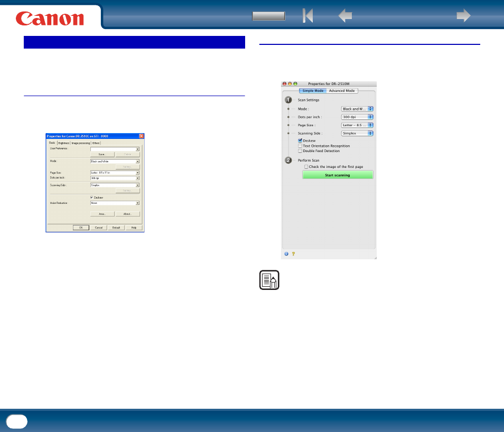
Task: Click the step 2 Perform Scan badge
Action: pos(288,160)
